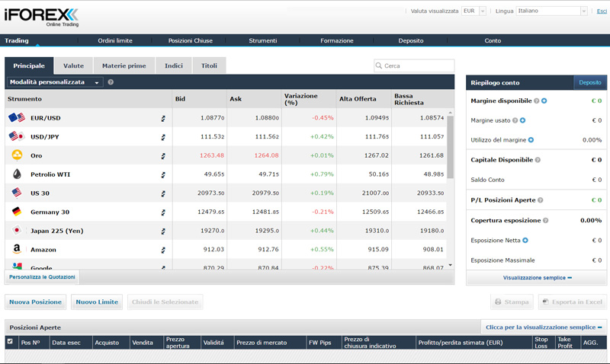The width and height of the screenshot is (610, 364).
Task: Click the EUR/USD flag icon
Action: pyautogui.click(x=17, y=118)
